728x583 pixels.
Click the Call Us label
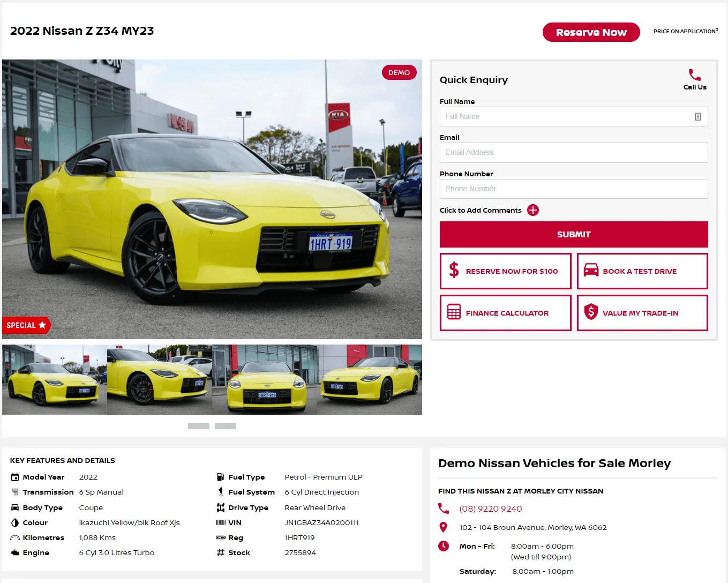click(695, 87)
